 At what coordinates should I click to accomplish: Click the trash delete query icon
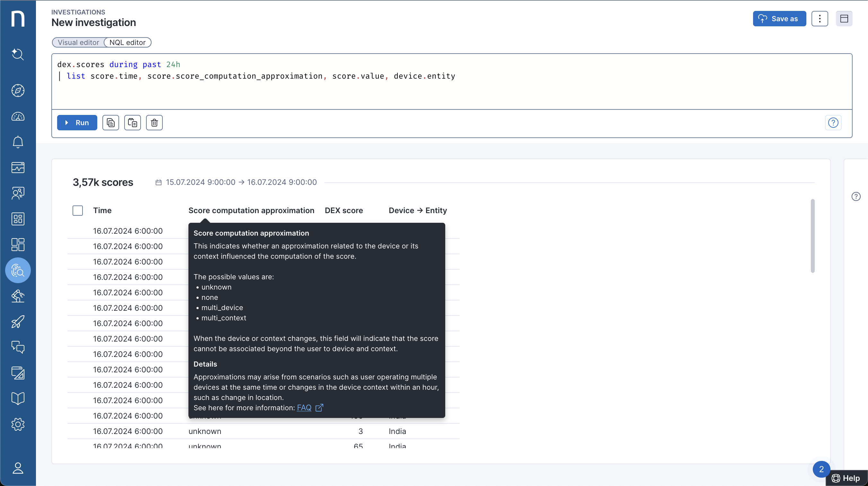(154, 123)
